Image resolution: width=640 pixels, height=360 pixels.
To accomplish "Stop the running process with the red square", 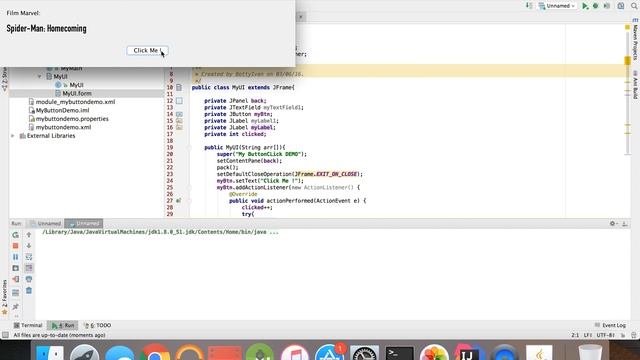I will (16, 246).
